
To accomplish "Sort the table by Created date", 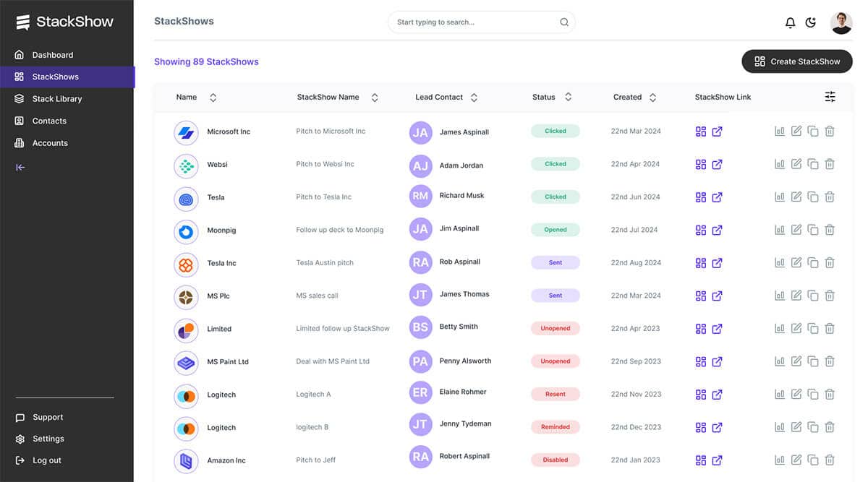I will point(652,97).
